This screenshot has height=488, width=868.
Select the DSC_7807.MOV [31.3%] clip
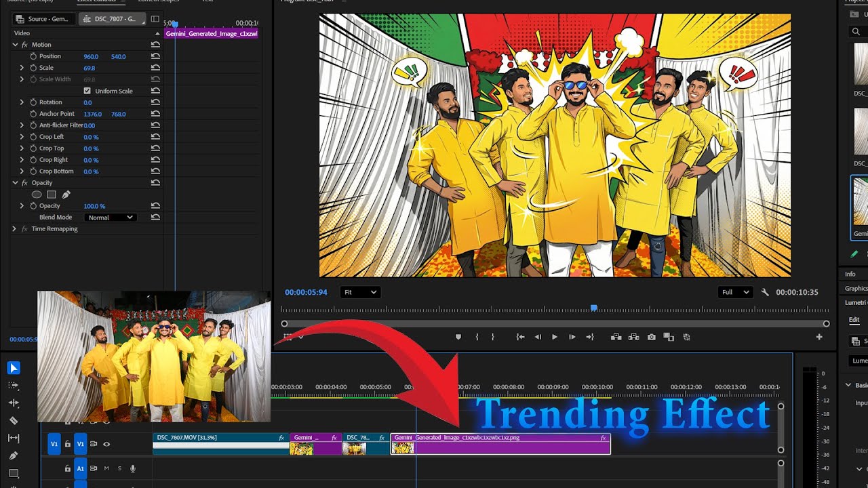[221, 444]
